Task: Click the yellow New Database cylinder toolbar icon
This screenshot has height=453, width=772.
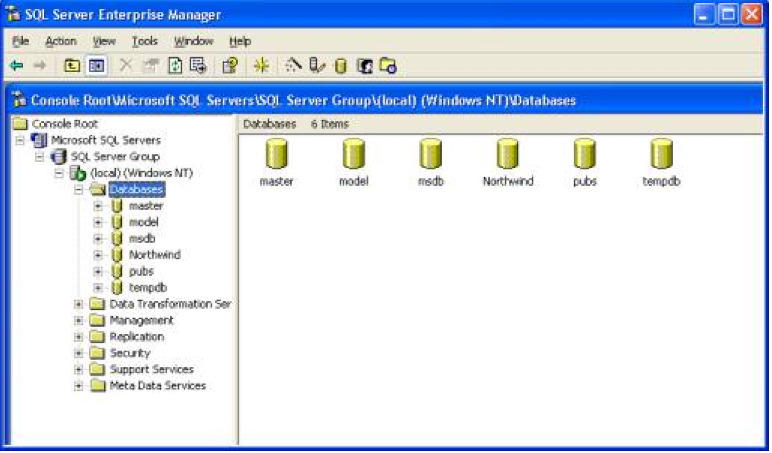Action: (340, 66)
